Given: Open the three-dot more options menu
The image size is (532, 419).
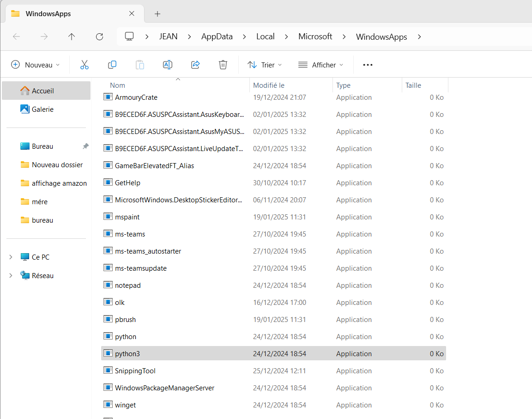Looking at the screenshot, I should coord(368,65).
